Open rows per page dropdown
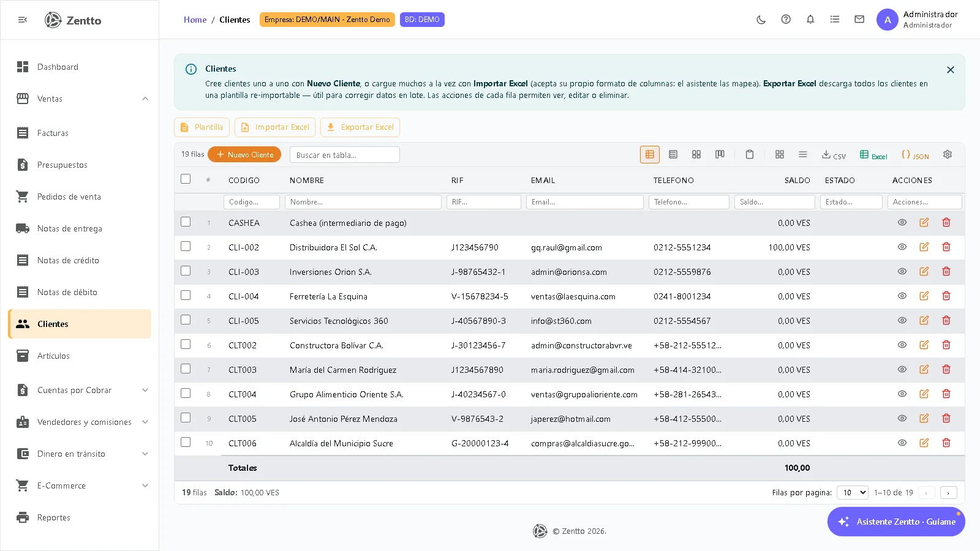 (x=853, y=492)
